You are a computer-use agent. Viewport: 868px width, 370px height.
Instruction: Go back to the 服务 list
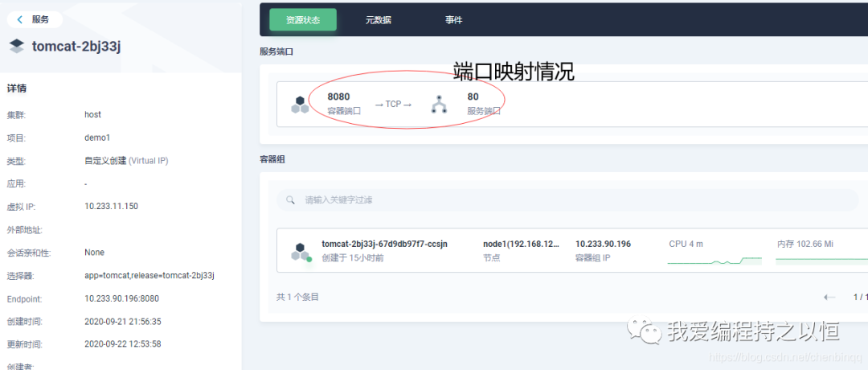(35, 19)
